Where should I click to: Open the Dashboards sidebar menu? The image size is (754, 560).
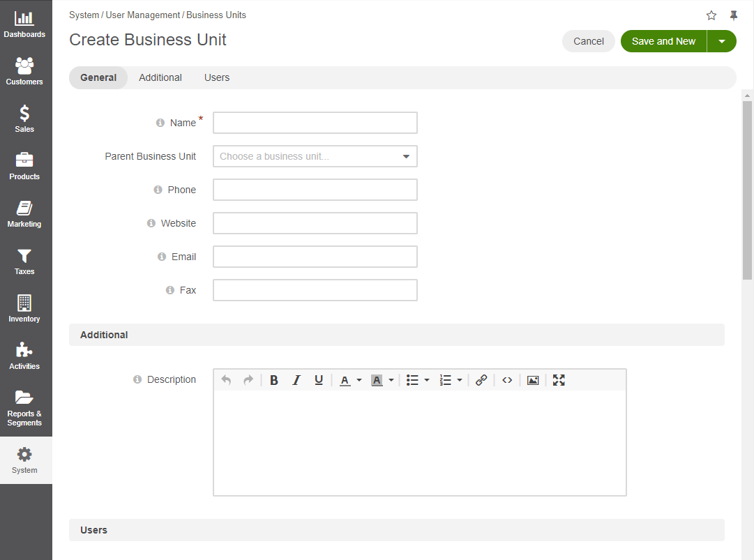click(24, 24)
